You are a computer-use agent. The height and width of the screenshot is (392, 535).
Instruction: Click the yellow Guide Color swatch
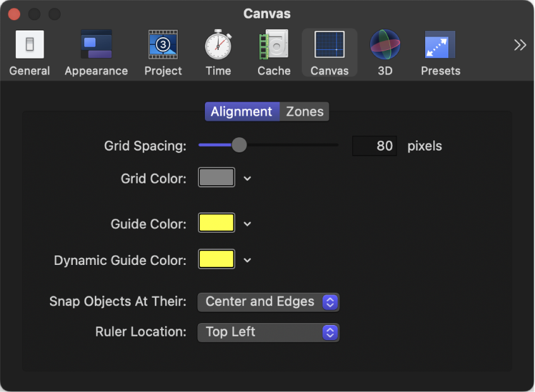(x=216, y=223)
